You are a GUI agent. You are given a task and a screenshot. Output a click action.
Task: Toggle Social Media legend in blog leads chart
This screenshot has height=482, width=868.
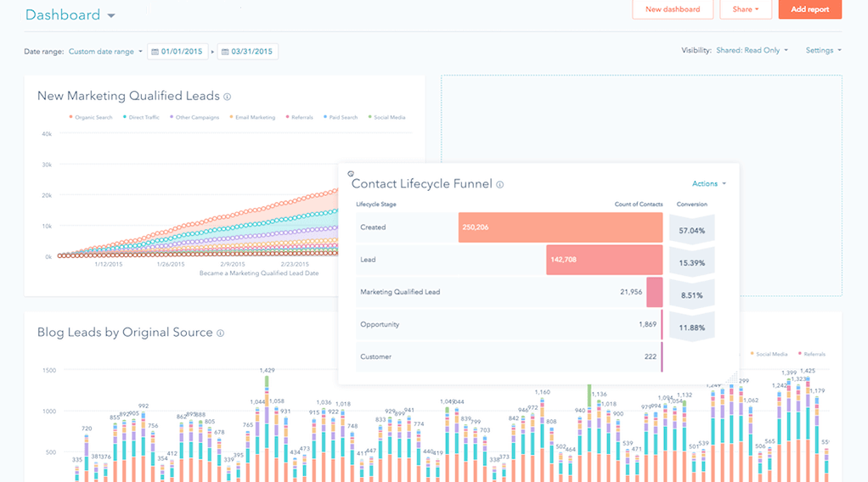coord(769,354)
